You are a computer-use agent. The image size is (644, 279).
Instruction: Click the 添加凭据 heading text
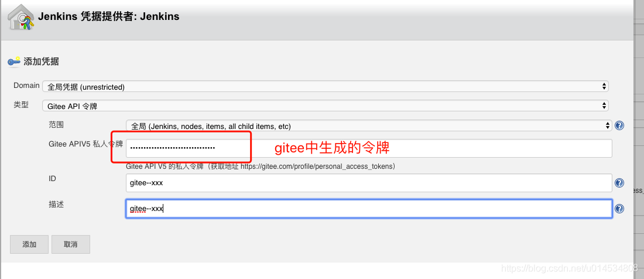(x=41, y=62)
